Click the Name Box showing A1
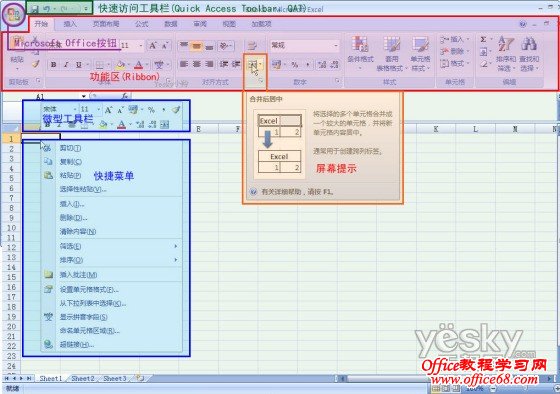The width and height of the screenshot is (560, 394). tap(40, 96)
